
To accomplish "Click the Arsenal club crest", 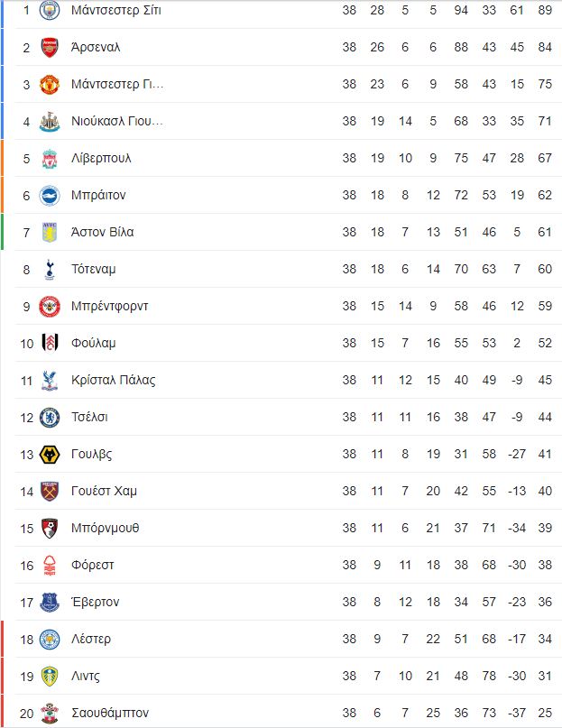I will click(x=50, y=48).
